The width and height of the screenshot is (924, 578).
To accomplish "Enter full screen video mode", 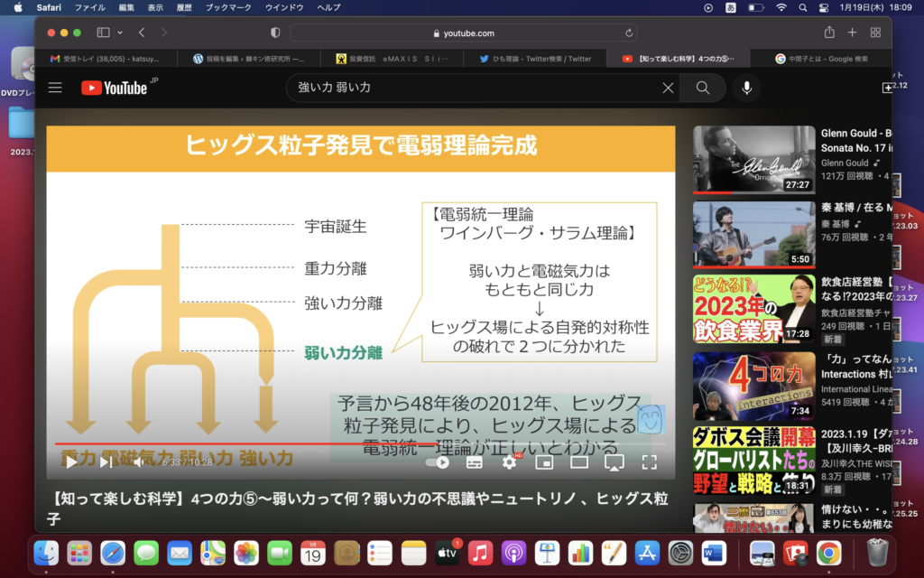I will [649, 462].
